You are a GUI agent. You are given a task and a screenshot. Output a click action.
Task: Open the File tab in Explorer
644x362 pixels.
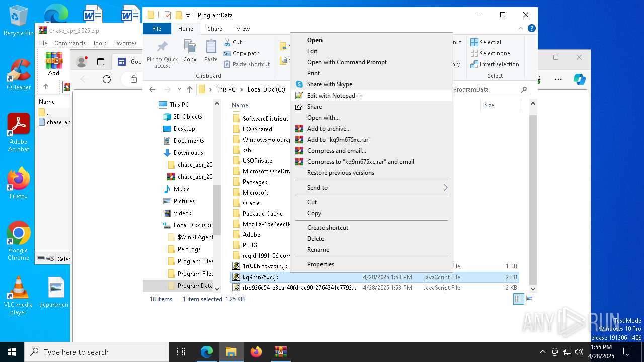click(x=157, y=29)
